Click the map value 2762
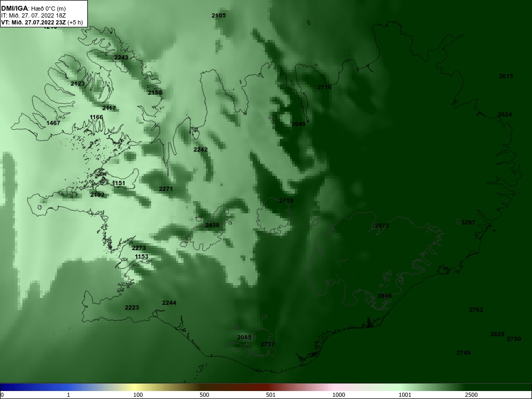The image size is (532, 399). pyautogui.click(x=476, y=310)
